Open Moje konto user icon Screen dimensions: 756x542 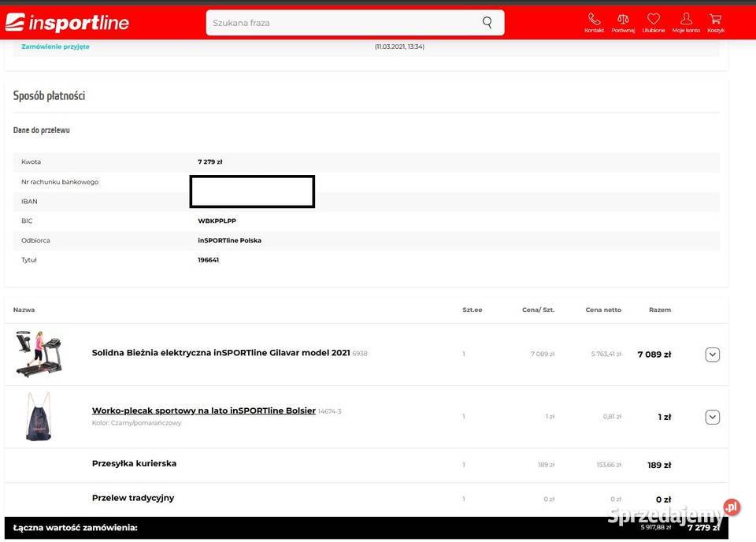[x=685, y=19]
